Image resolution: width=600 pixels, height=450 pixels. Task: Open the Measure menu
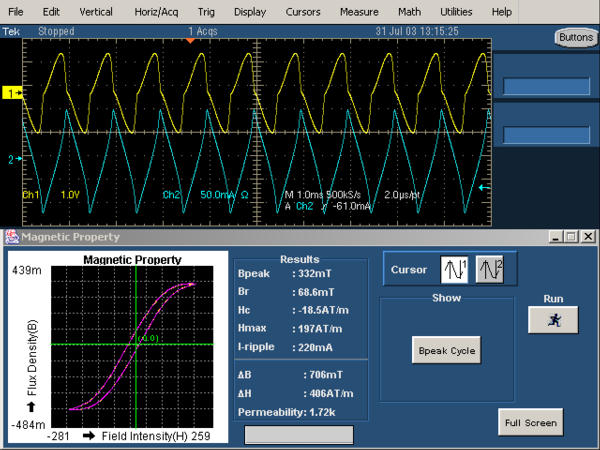point(358,11)
